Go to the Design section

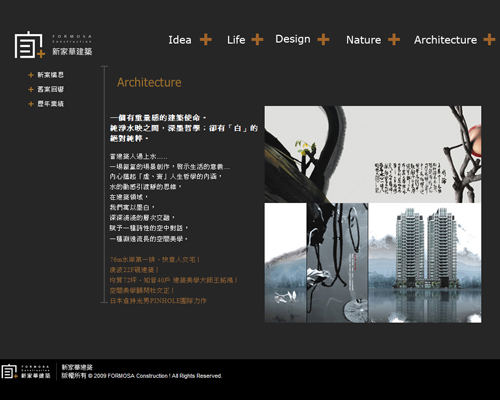[293, 39]
